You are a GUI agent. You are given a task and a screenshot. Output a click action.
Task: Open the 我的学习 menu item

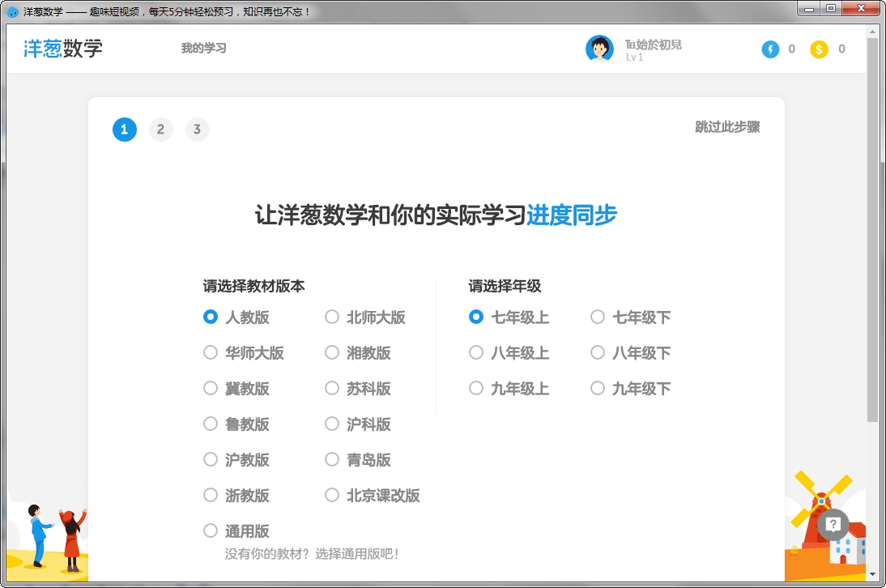203,49
